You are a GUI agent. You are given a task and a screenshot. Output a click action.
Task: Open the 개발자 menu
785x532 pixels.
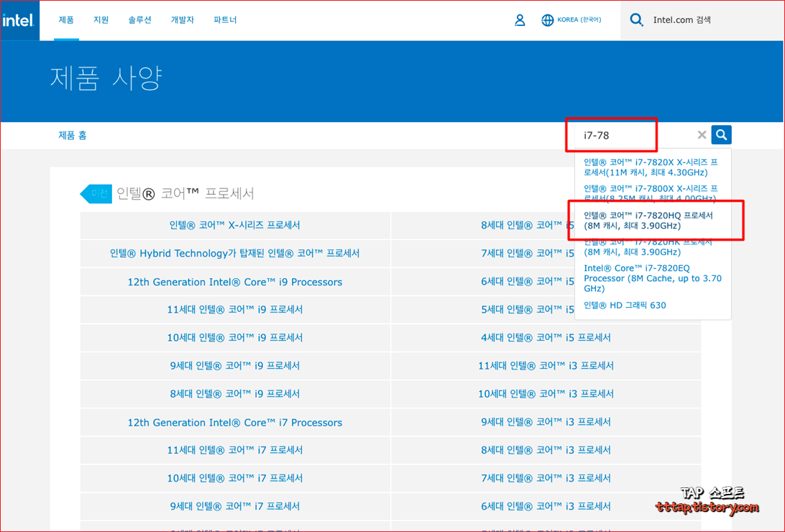point(183,20)
